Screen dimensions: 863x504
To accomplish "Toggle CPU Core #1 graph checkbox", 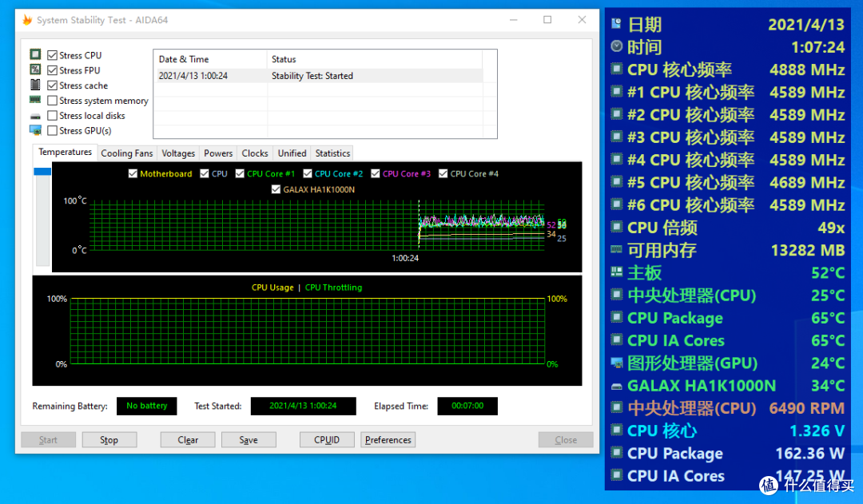I will tap(240, 173).
